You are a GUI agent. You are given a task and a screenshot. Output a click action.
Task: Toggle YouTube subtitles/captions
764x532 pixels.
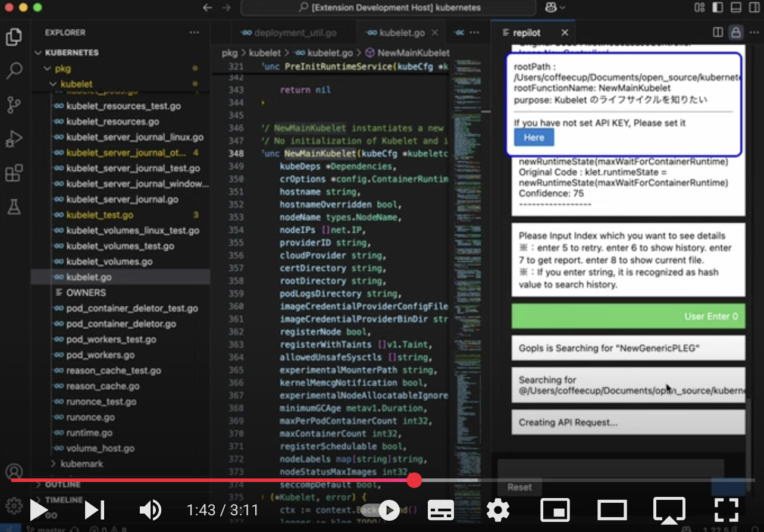point(441,510)
